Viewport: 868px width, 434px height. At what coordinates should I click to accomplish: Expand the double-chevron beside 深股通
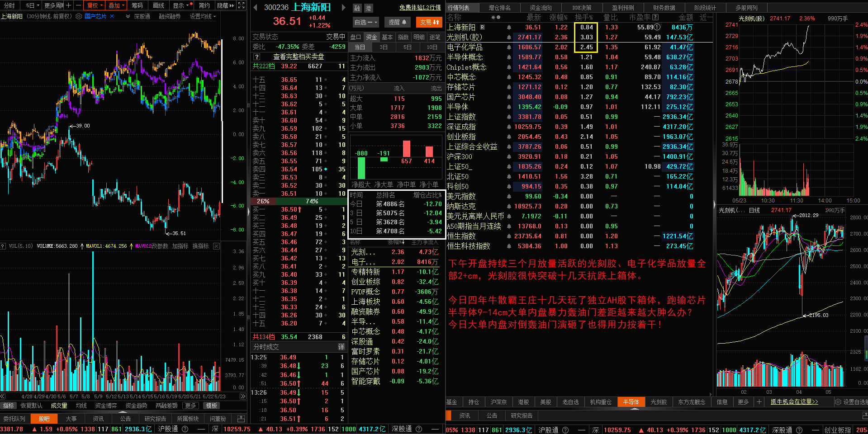[128, 16]
